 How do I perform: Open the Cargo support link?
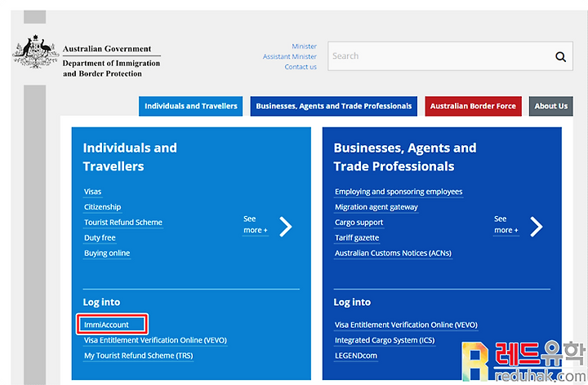click(x=359, y=223)
